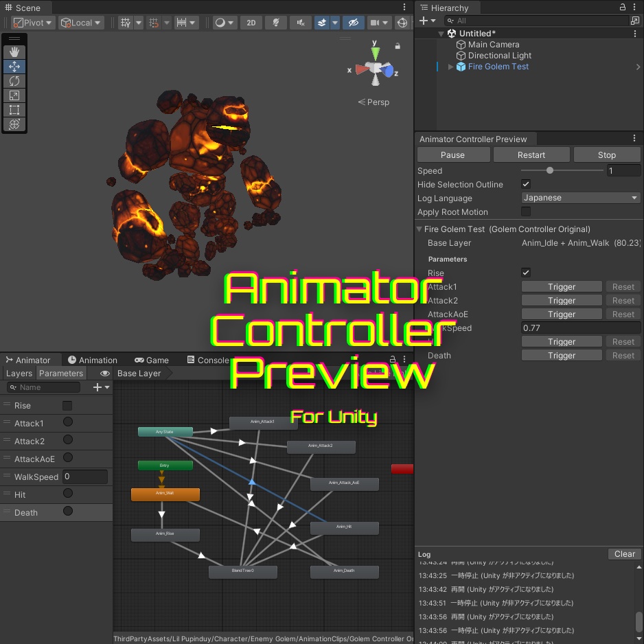The image size is (644, 644).
Task: Toggle hidden objects visibility eye icon
Action: (x=353, y=23)
